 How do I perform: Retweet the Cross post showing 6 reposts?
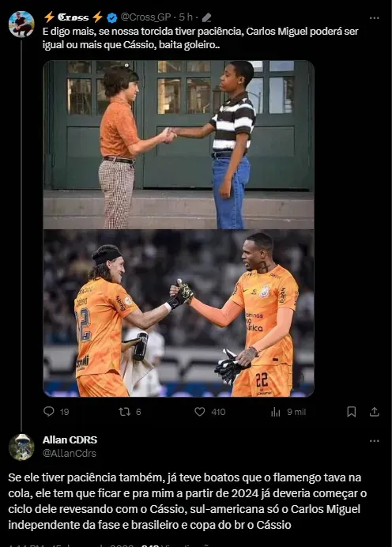[125, 412]
